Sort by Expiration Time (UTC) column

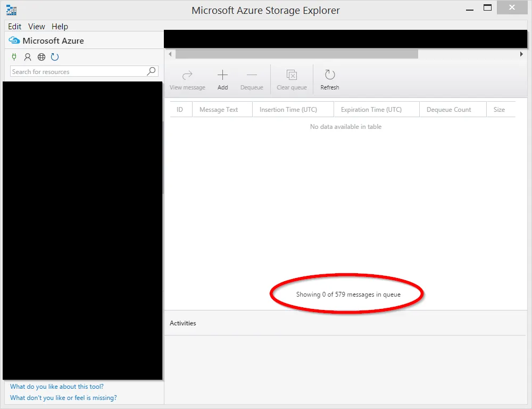[x=377, y=109]
